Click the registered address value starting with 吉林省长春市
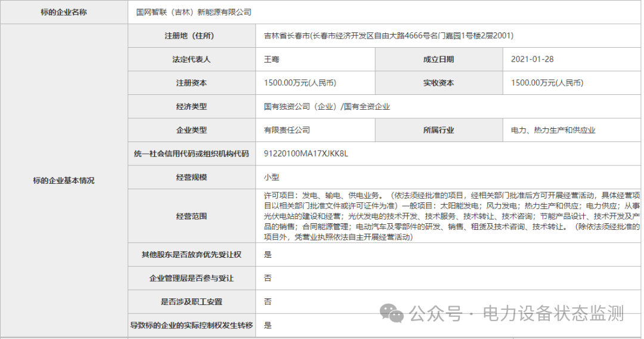The height and width of the screenshot is (339, 644). click(388, 36)
